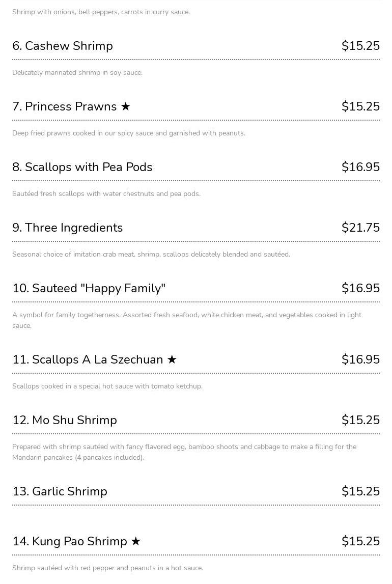Screen dimensions: 392x584
Task: Open Sauteed "Happy Family" item
Action: click(89, 288)
